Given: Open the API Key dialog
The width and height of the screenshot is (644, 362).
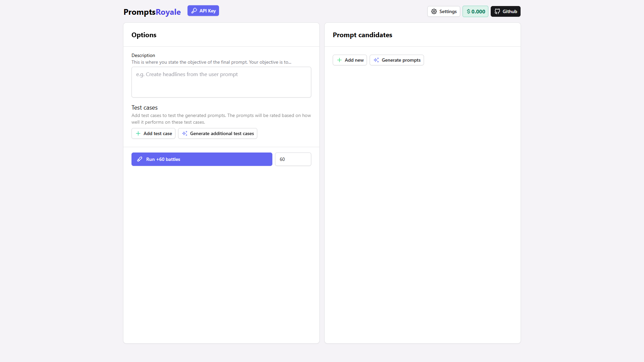Looking at the screenshot, I should (x=203, y=11).
